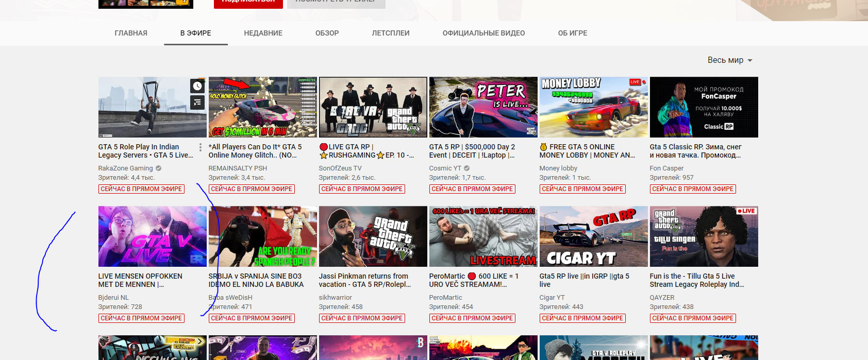
Task: Click the Money lobby channel name
Action: [558, 168]
